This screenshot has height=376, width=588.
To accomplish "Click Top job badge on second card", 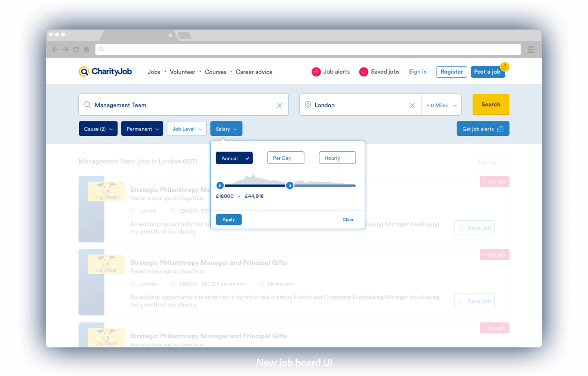I will click(x=494, y=255).
